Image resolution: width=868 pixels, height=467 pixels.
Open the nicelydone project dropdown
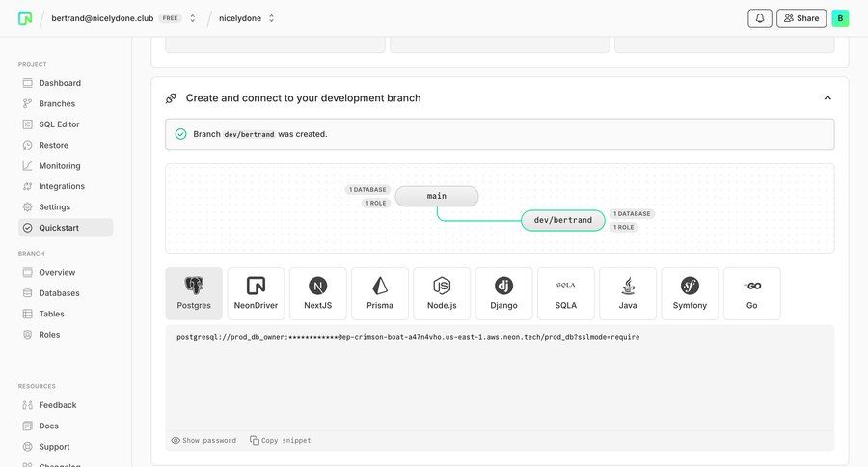tap(247, 18)
